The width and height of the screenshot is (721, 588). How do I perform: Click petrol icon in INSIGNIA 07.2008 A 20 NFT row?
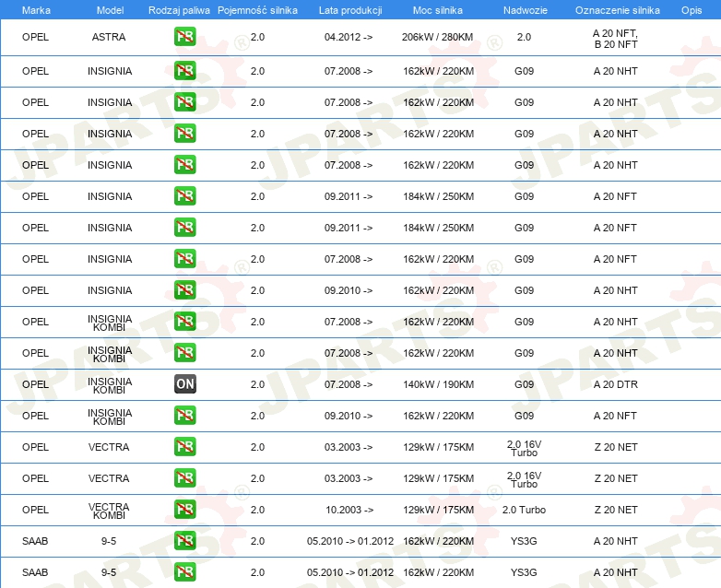point(184,259)
